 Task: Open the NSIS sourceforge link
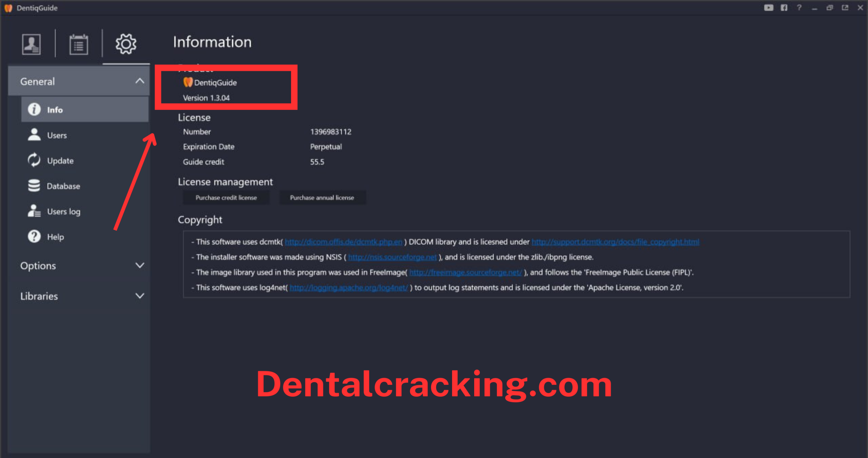[392, 257]
